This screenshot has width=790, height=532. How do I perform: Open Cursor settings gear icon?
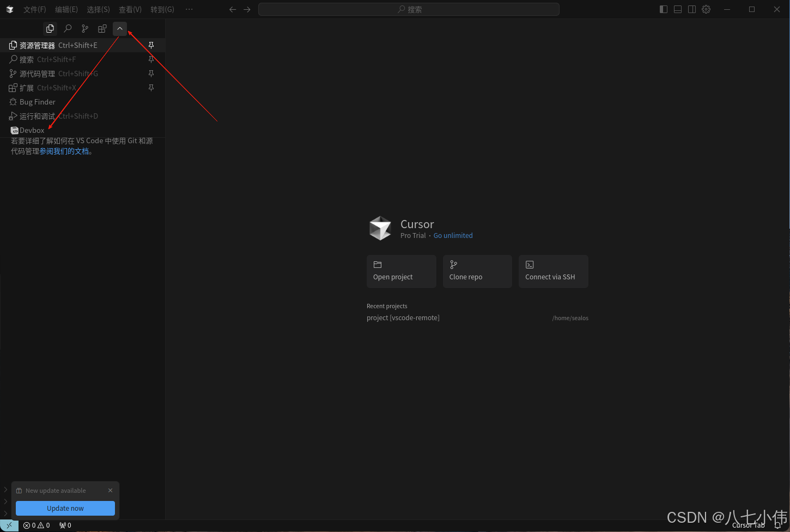coord(706,9)
